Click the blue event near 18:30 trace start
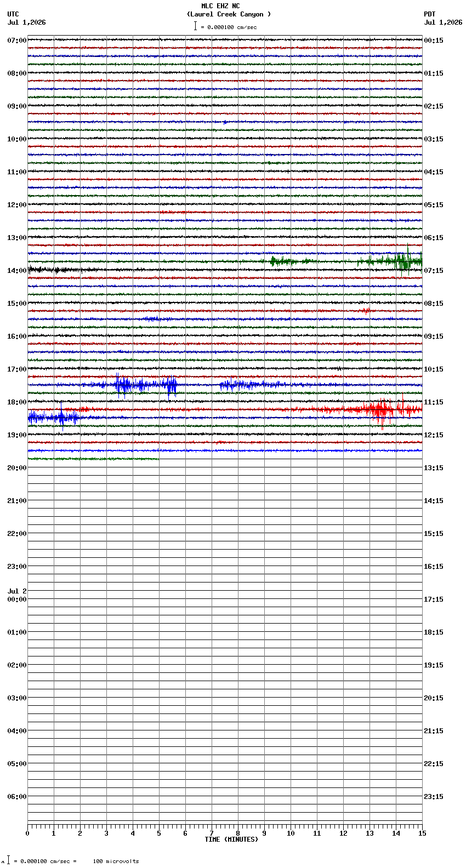 [x=54, y=418]
